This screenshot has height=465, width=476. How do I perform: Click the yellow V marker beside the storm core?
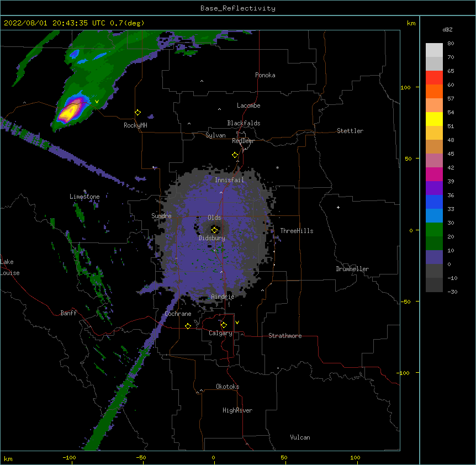tap(97, 102)
